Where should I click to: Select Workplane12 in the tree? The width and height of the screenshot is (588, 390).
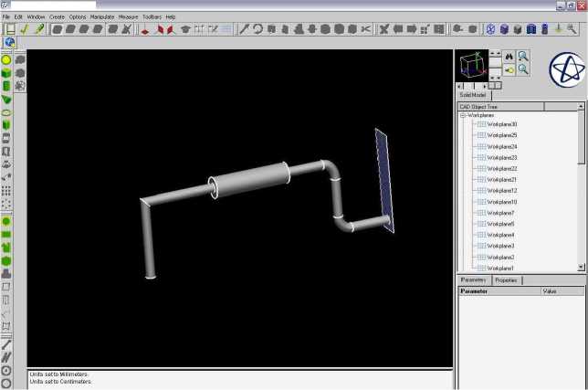point(502,191)
